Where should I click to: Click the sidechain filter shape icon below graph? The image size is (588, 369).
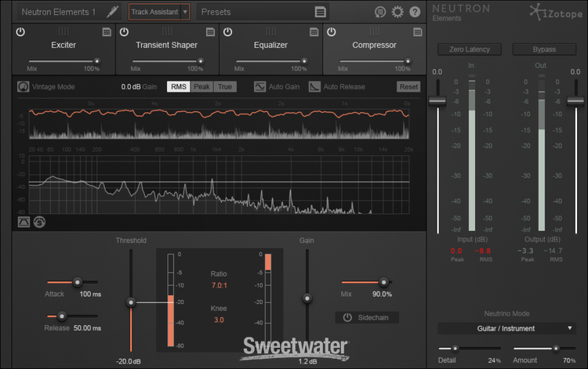click(x=24, y=222)
